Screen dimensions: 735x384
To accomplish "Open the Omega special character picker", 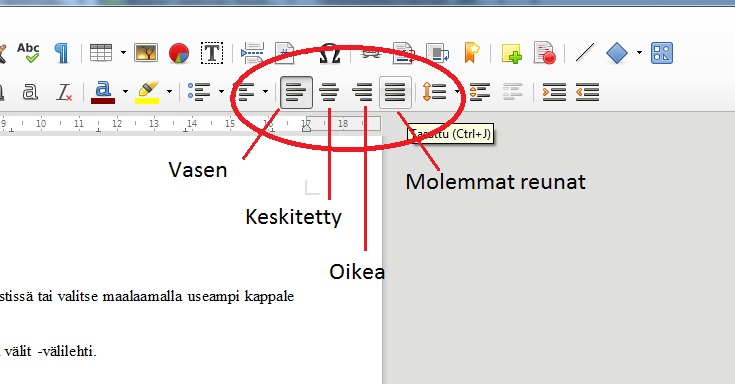I will coord(330,53).
